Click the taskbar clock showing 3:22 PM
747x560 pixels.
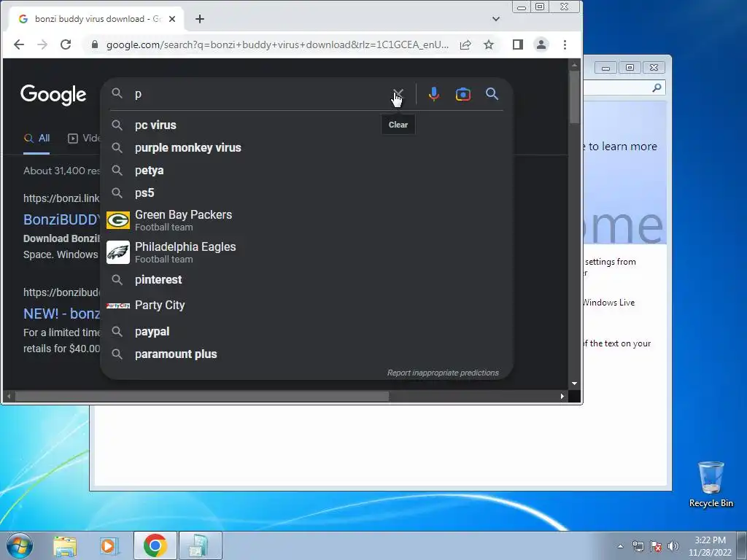click(710, 546)
